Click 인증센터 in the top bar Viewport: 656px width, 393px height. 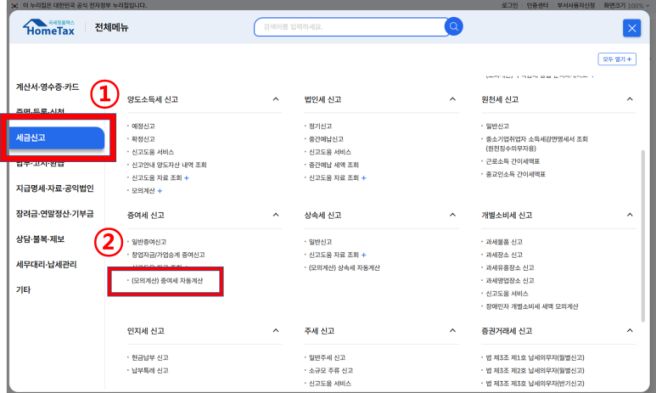click(x=537, y=5)
